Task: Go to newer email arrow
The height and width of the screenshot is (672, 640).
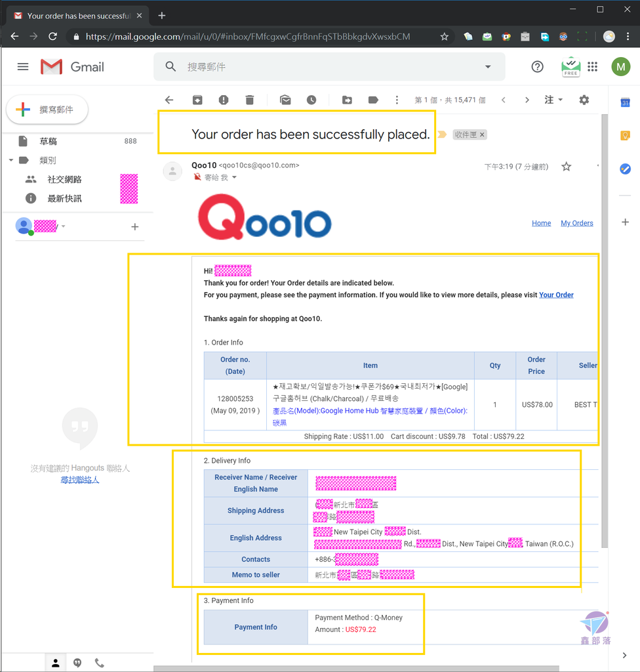Action: click(504, 100)
